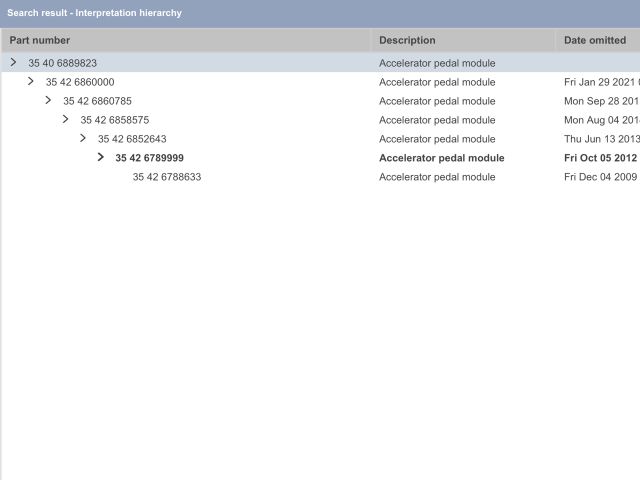
Task: Pick part number 35 42 6858575
Action: pos(115,120)
